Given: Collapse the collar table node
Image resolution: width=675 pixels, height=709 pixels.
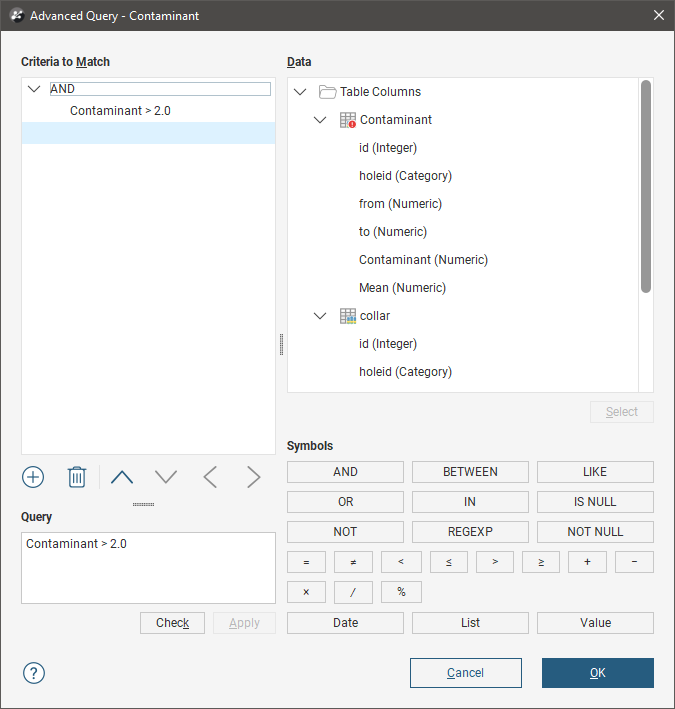Looking at the screenshot, I should (320, 316).
